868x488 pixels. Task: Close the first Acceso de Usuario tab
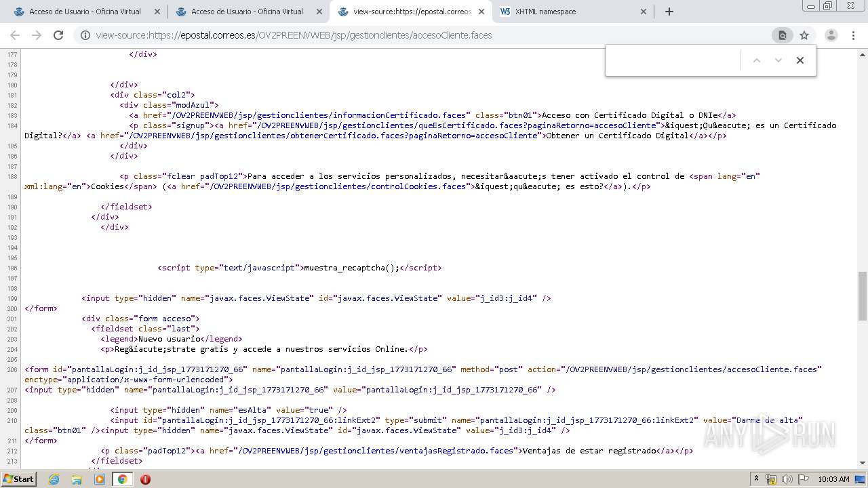(x=157, y=12)
